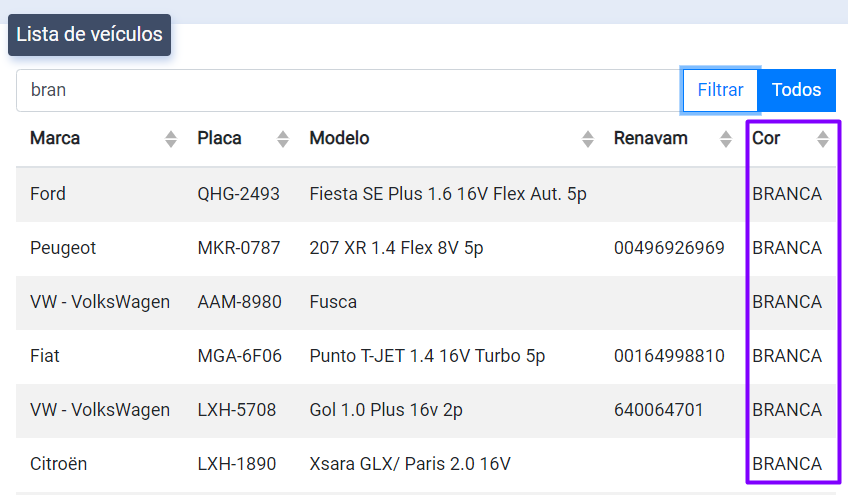Click the sort arrows beside Placa header
Viewport: 848px width, 495px height.
(x=283, y=139)
